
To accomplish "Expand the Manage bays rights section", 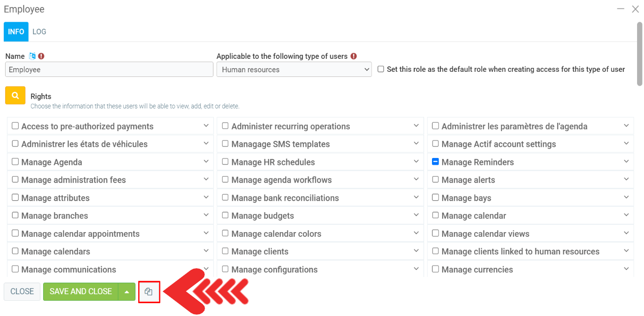I will point(626,197).
